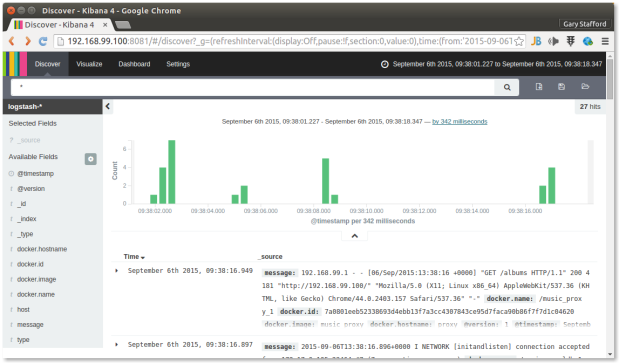Select the message field
The image size is (619, 363).
(30, 325)
